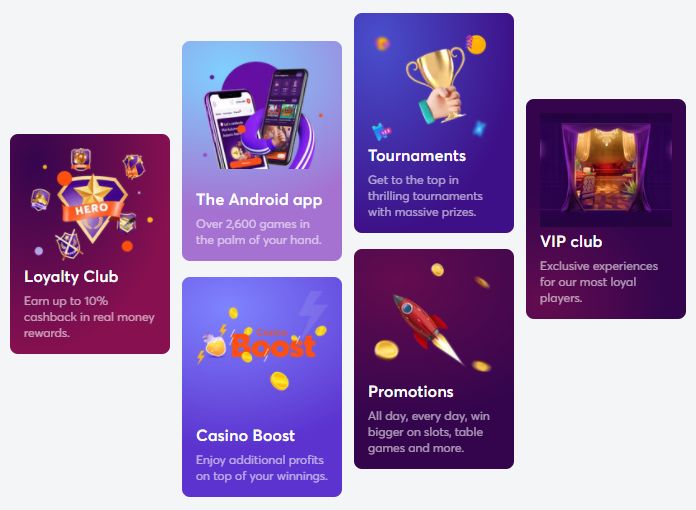Click the 10% cashback rewards description

click(x=89, y=317)
